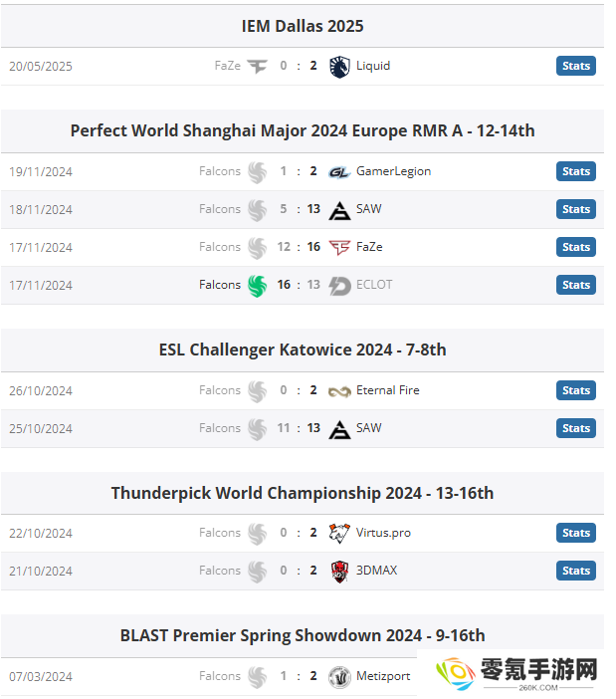The width and height of the screenshot is (616, 699).
Task: Click the GamerLegion GL logo
Action: [339, 172]
